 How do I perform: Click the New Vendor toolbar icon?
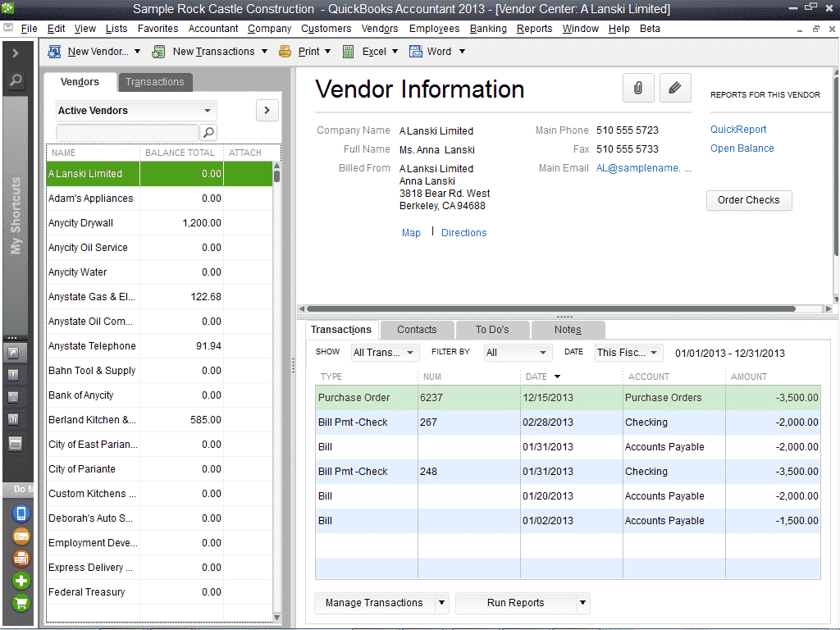coord(54,52)
